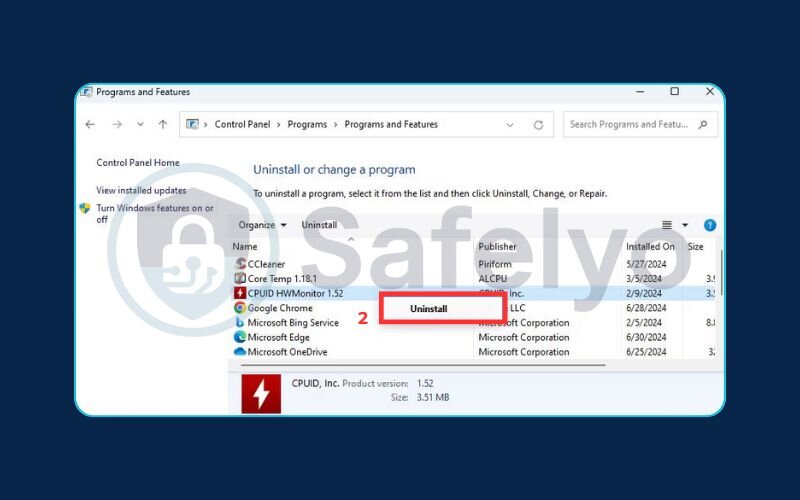Sort by the Publisher column header
Viewport: 800px width, 500px height.
pyautogui.click(x=497, y=246)
